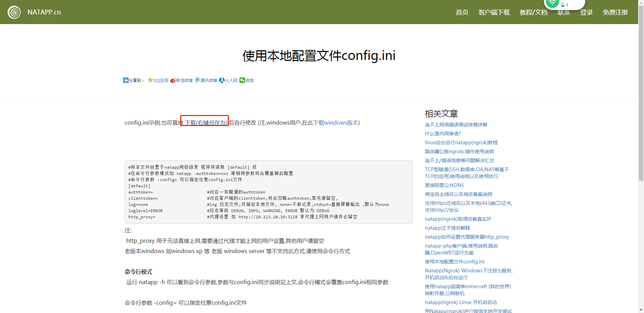644x313 pixels.
Task: Share to 人人网 via its icon
Action: point(222,80)
